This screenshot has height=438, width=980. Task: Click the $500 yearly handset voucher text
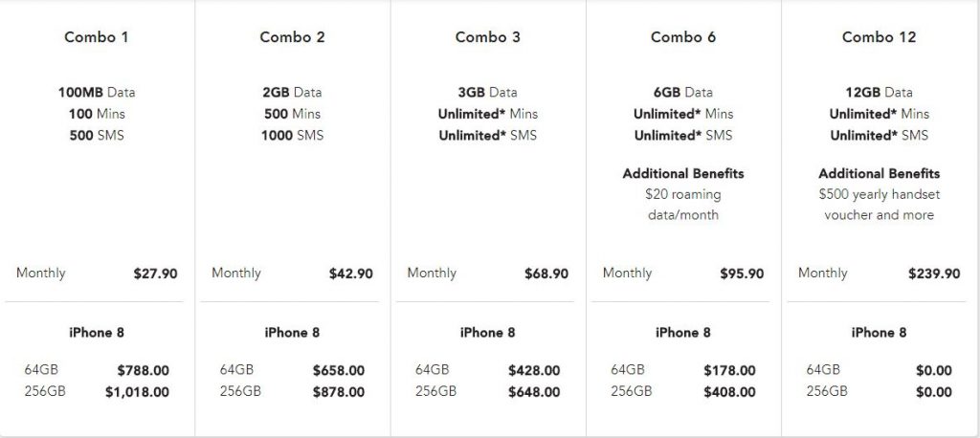pos(879,205)
